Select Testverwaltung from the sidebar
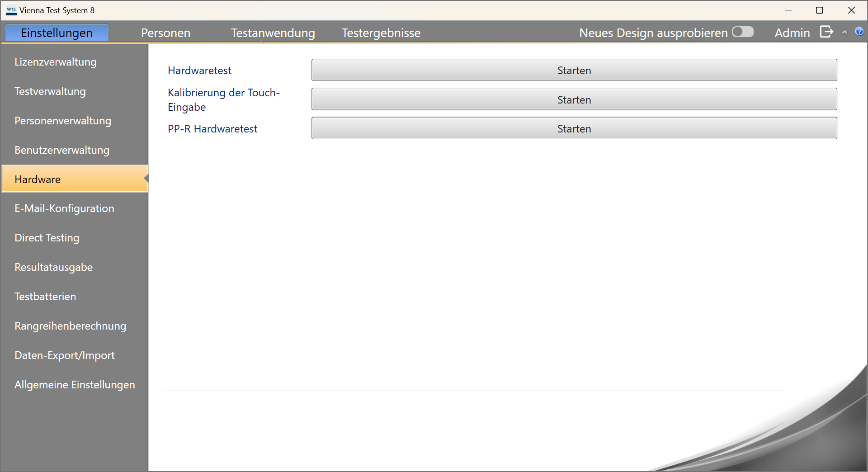Viewport: 868px width, 472px height. (50, 91)
